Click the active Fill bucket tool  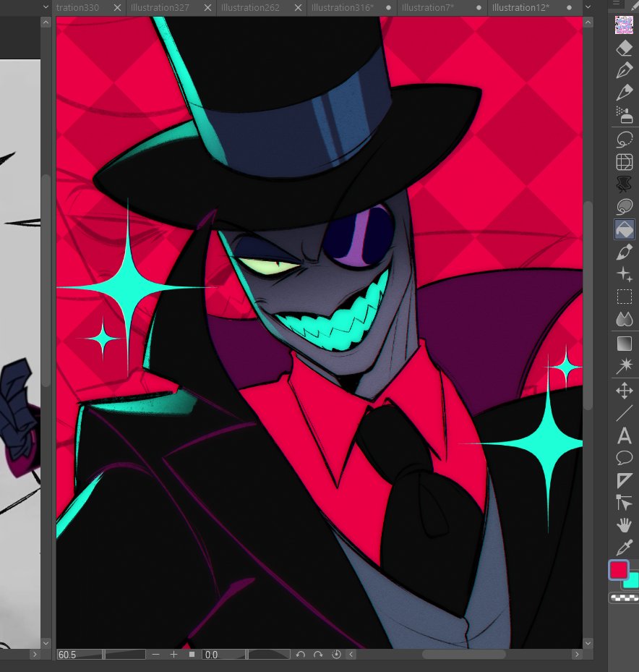pyautogui.click(x=624, y=229)
